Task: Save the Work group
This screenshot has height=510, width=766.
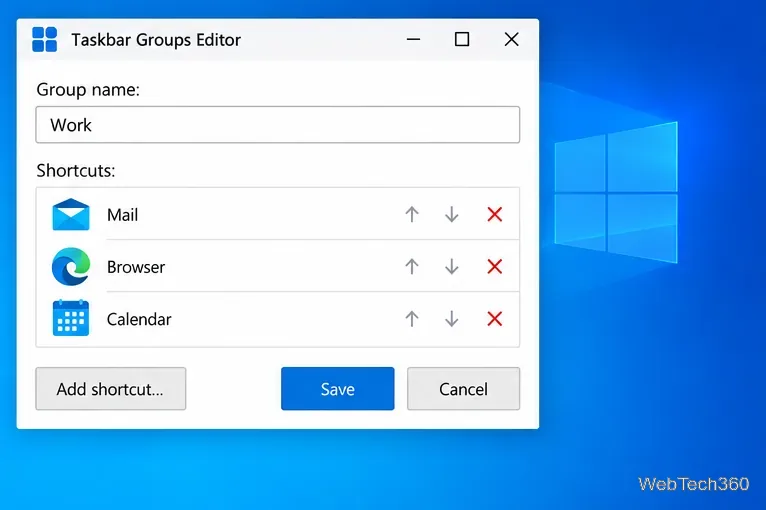Action: click(338, 389)
